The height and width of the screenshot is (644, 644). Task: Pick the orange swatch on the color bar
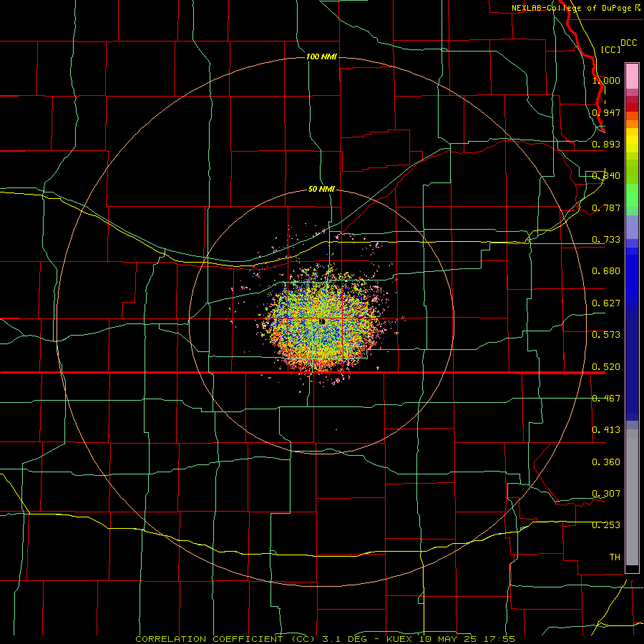tap(632, 124)
